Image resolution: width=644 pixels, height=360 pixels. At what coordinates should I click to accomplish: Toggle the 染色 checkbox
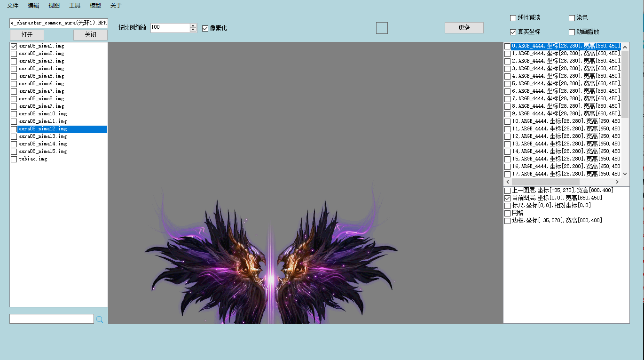coord(572,18)
